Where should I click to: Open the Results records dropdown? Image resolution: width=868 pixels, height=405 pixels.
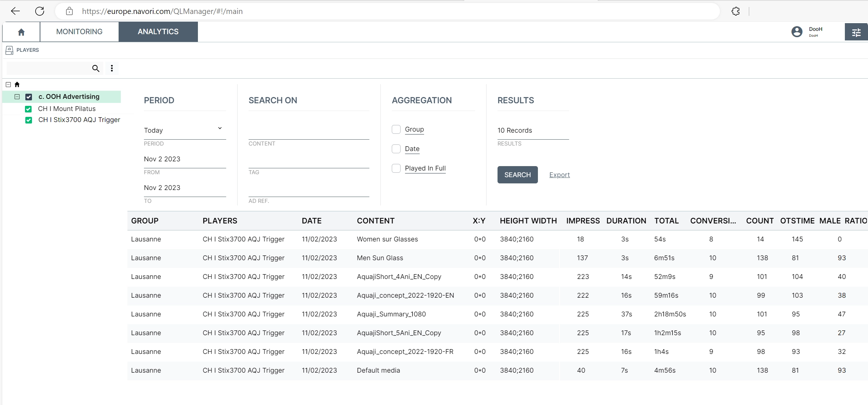(533, 130)
